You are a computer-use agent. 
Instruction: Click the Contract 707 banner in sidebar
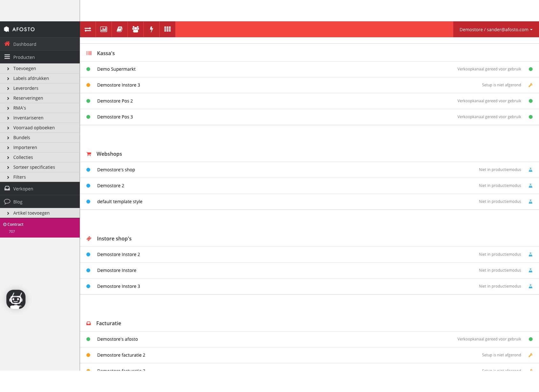coord(40,227)
